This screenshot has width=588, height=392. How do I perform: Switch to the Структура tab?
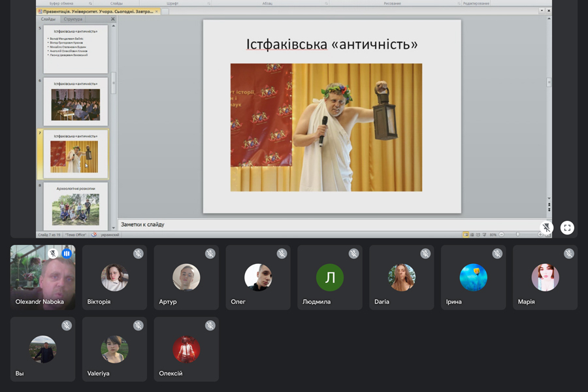[73, 20]
